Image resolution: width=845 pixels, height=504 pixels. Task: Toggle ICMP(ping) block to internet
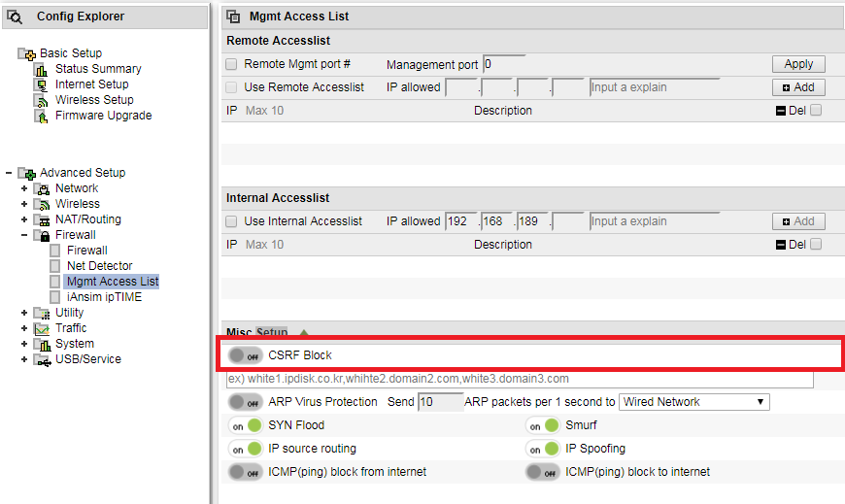[x=542, y=472]
